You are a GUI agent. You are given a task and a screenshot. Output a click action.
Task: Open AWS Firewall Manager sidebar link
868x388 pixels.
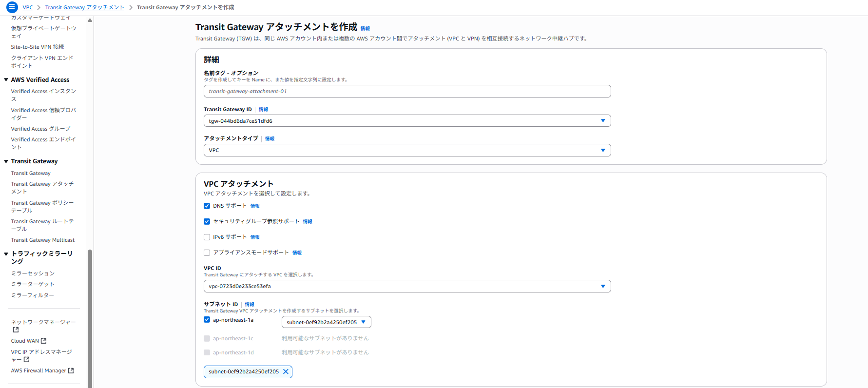click(39, 370)
